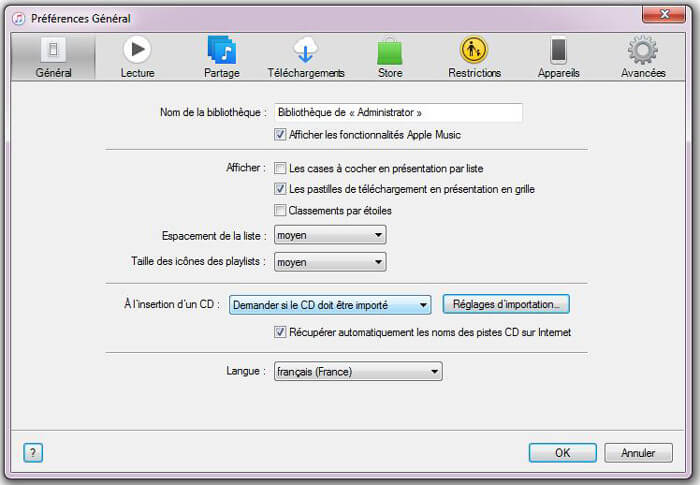
Task: Click the iTunes logo in title bar
Action: tap(18, 19)
